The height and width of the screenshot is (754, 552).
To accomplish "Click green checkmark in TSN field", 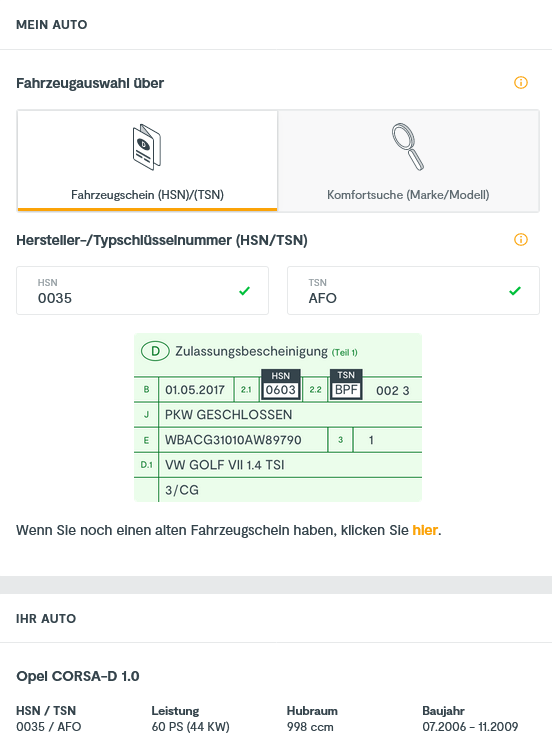I will (515, 290).
